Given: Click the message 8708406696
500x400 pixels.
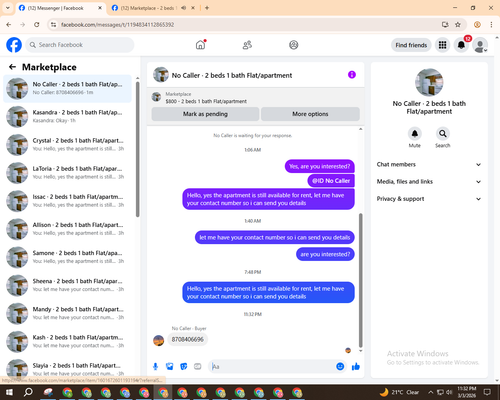Looking at the screenshot, I should (188, 339).
